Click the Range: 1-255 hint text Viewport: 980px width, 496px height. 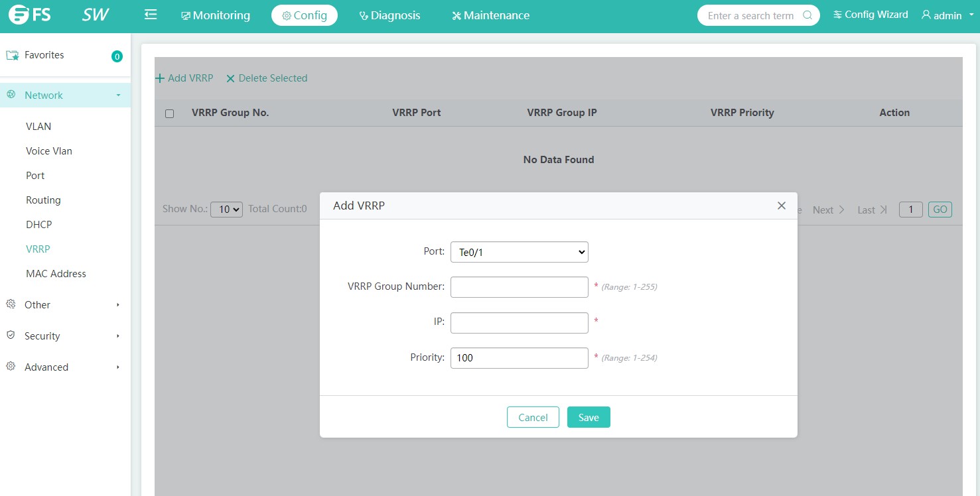[x=630, y=287]
